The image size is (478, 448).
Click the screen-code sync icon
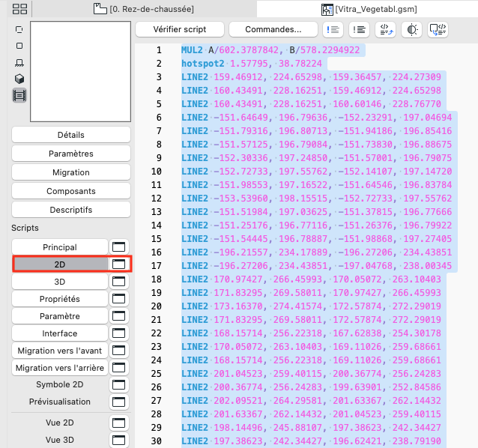[438, 29]
